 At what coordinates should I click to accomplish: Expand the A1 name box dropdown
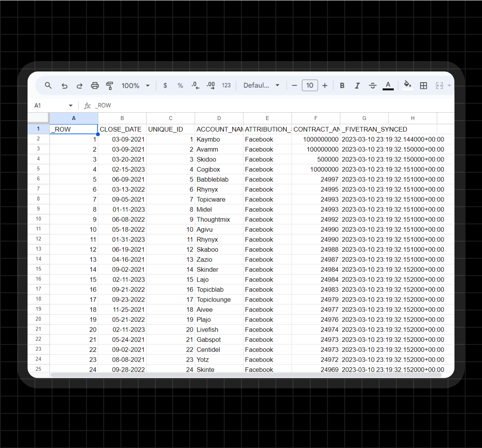71,105
